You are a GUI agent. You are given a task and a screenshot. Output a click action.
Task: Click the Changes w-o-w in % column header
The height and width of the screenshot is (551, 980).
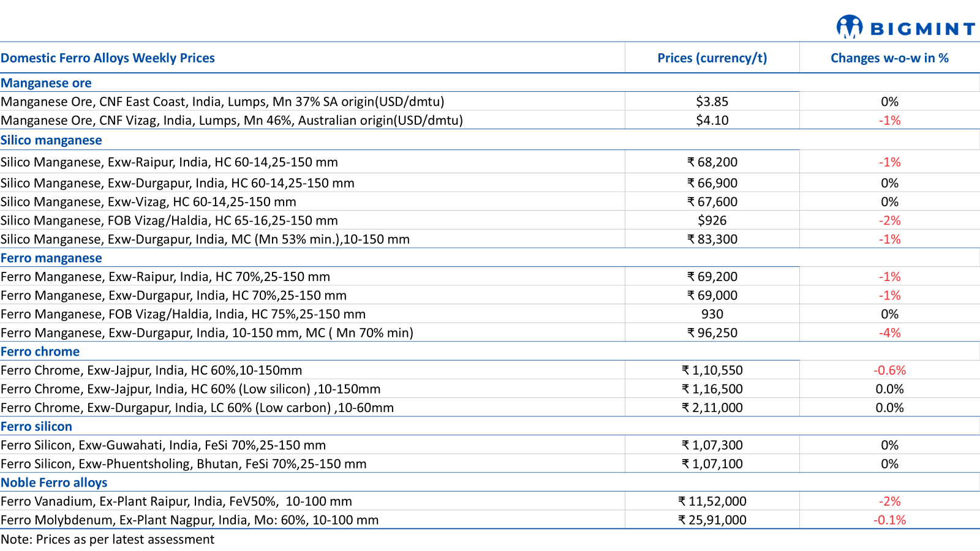(889, 58)
